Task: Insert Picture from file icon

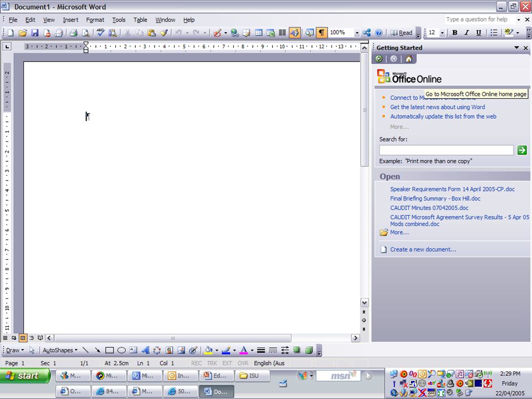Action: point(181,350)
